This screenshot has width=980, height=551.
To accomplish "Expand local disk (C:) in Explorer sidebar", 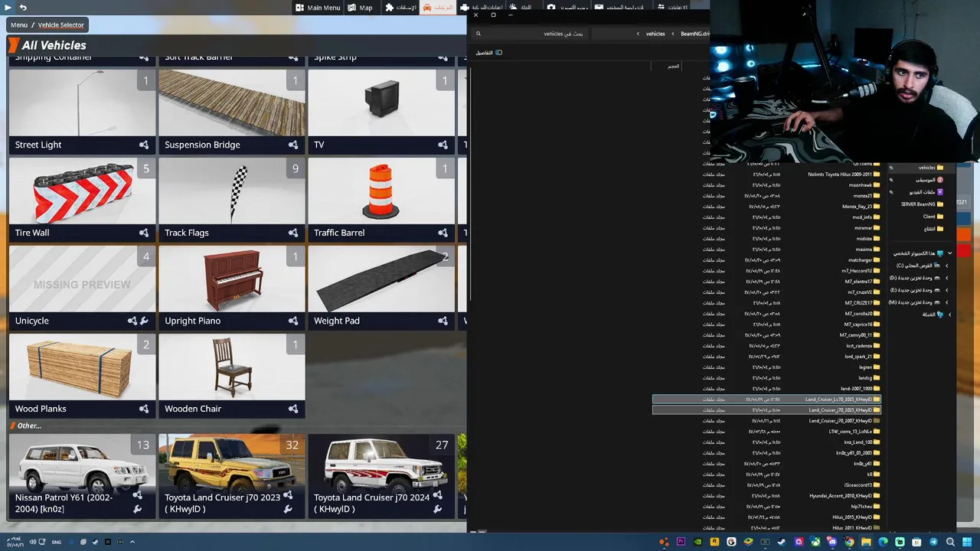I will pos(947,266).
